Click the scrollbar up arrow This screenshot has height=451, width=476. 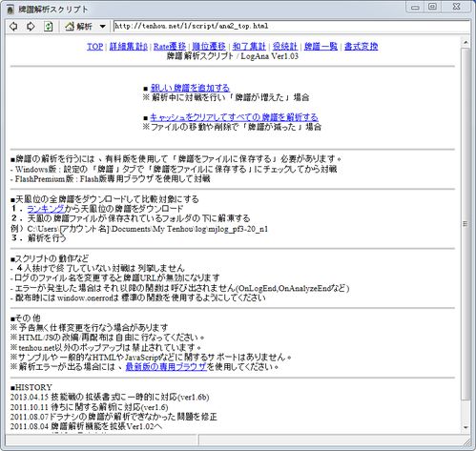tap(466, 42)
